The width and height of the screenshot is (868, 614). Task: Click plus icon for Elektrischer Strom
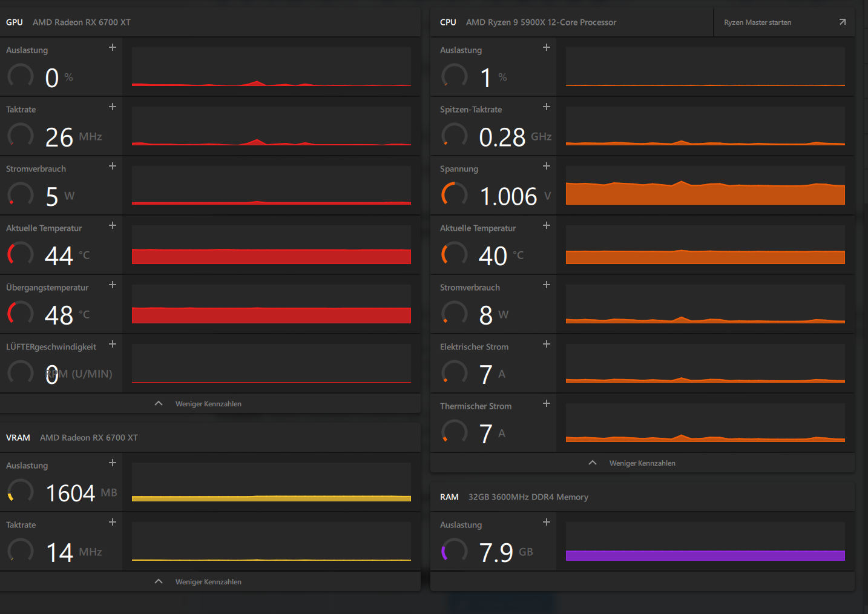547,344
